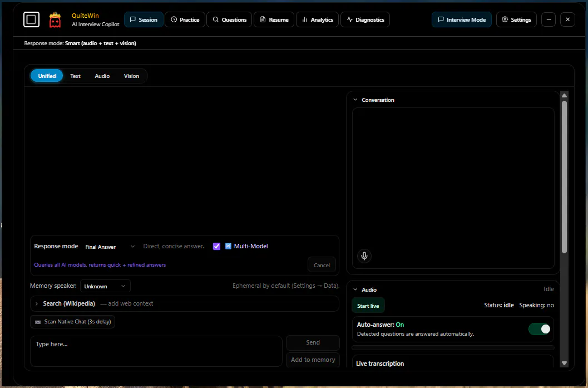Click the Queries all AI models hint text
Screen dimensions: 588x388
[100, 264]
